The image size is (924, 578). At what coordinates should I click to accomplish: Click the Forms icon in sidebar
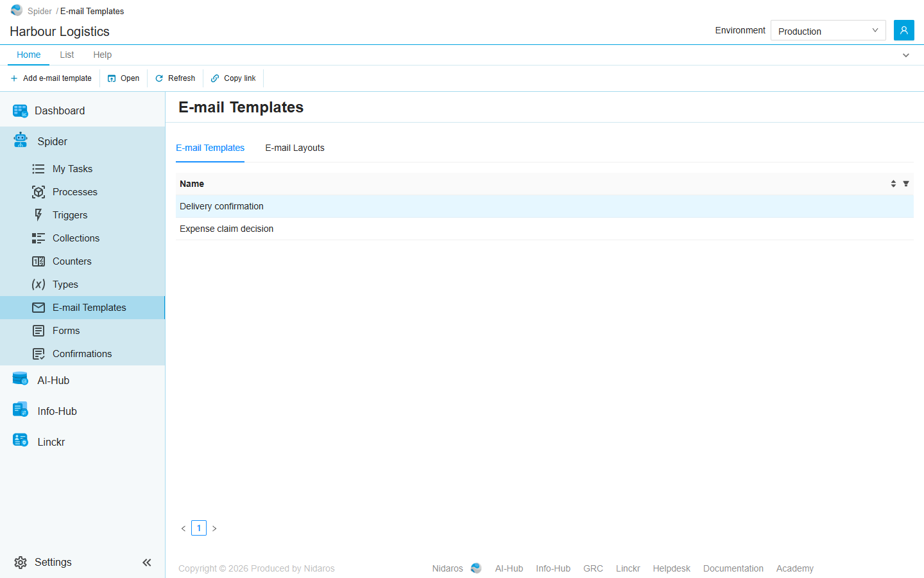(38, 331)
